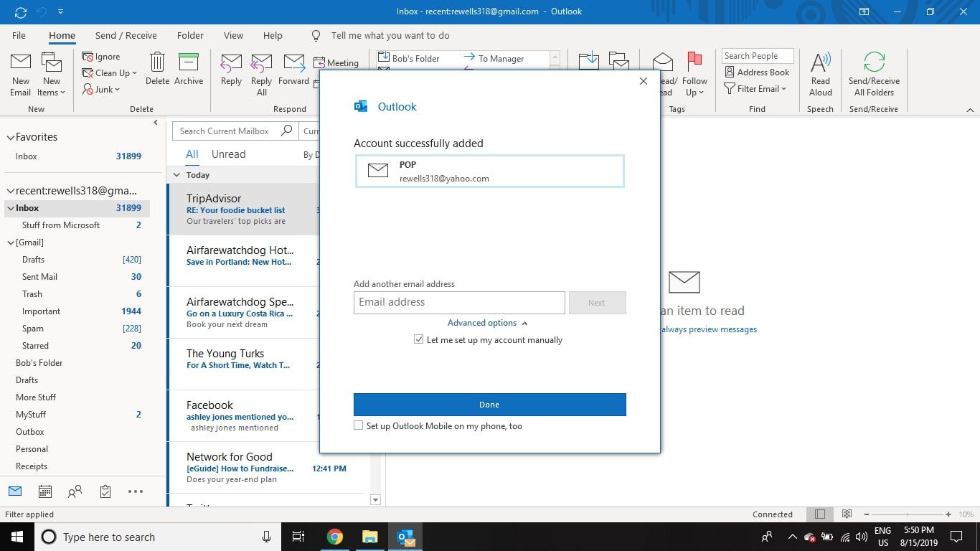980x551 pixels.
Task: Click the Read Aloud icon
Action: pyautogui.click(x=821, y=63)
